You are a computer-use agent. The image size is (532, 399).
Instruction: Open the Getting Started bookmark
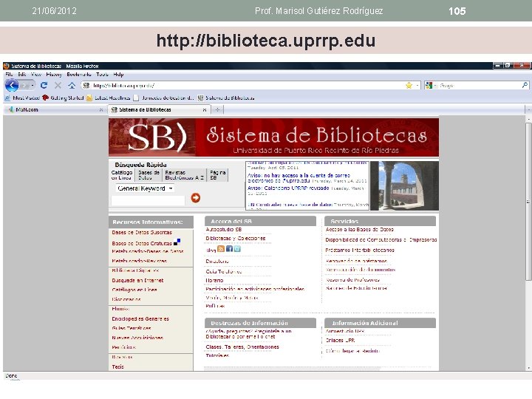(x=63, y=98)
